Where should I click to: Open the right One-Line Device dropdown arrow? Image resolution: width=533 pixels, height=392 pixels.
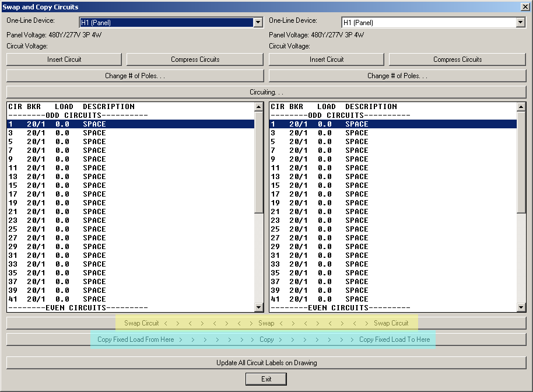pos(520,22)
